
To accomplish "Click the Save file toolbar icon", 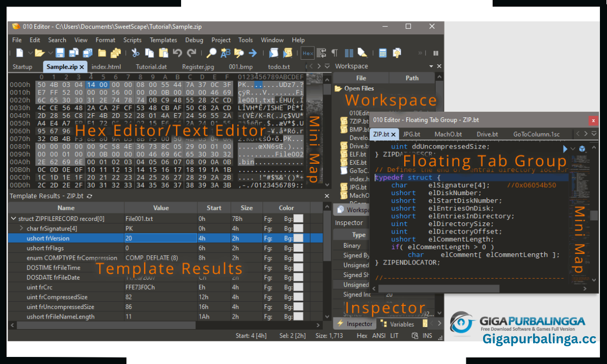I will point(60,53).
